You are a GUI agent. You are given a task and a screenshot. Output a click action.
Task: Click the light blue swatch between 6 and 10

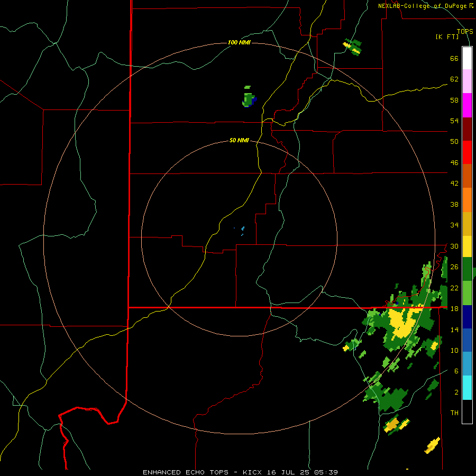[x=467, y=364]
